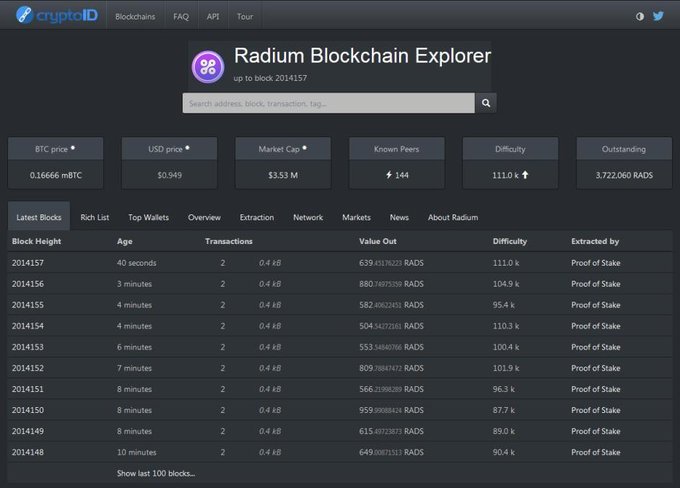This screenshot has height=488, width=680.
Task: Open the FAQ nav item
Action: (x=181, y=16)
